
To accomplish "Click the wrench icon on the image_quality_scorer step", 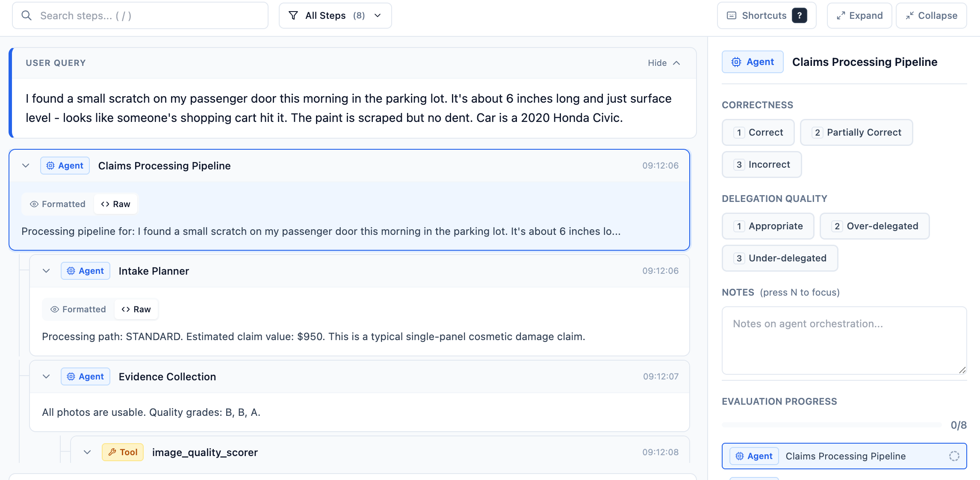I will (113, 452).
